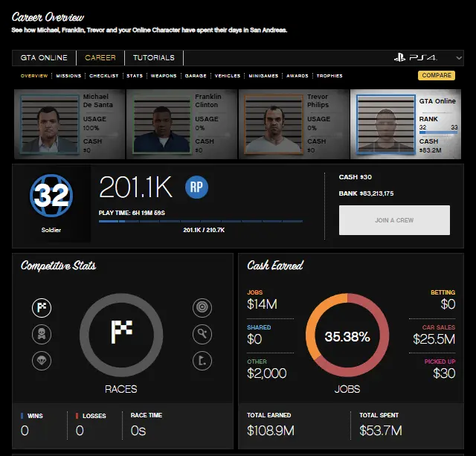This screenshot has width=476, height=456.
Task: Go to the Garage section
Action: point(196,76)
